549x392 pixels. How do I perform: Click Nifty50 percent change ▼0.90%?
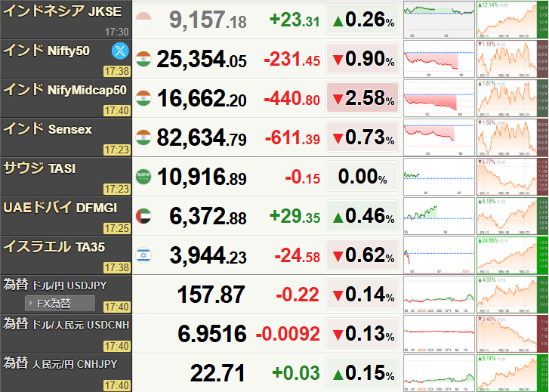point(362,59)
